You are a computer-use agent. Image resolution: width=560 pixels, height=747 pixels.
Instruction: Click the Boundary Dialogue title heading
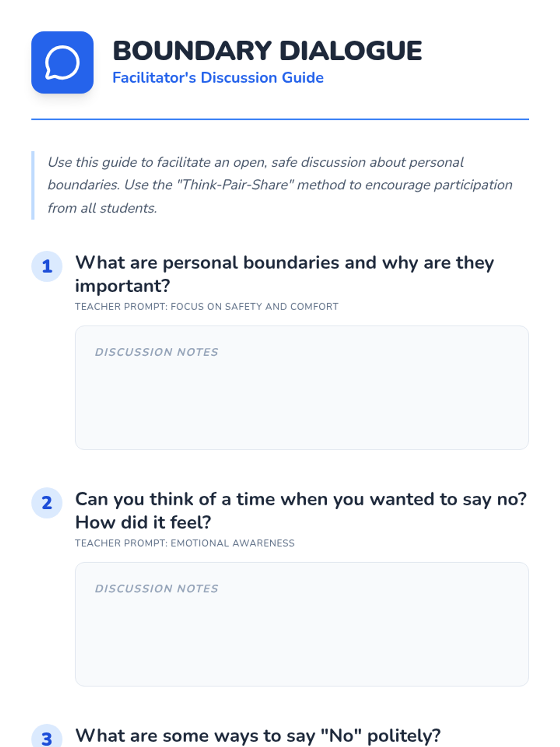[267, 50]
